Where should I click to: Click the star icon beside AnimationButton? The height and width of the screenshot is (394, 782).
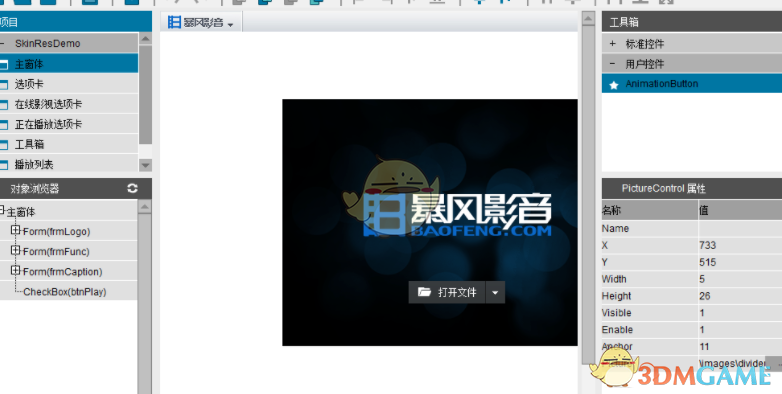coord(614,85)
